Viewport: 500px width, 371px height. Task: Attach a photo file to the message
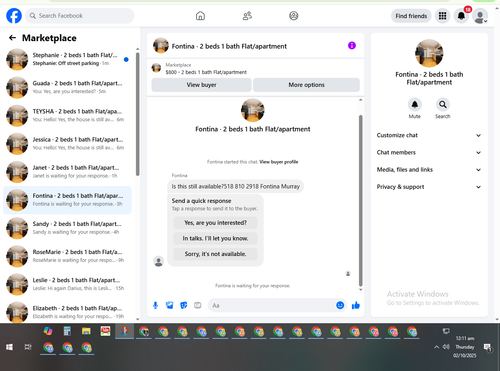coord(170,305)
